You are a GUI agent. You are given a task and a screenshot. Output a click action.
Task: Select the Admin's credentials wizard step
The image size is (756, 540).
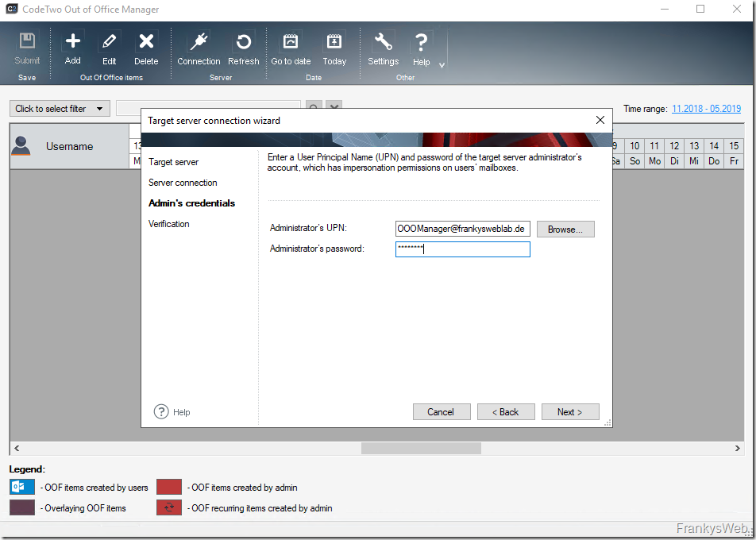pyautogui.click(x=192, y=203)
